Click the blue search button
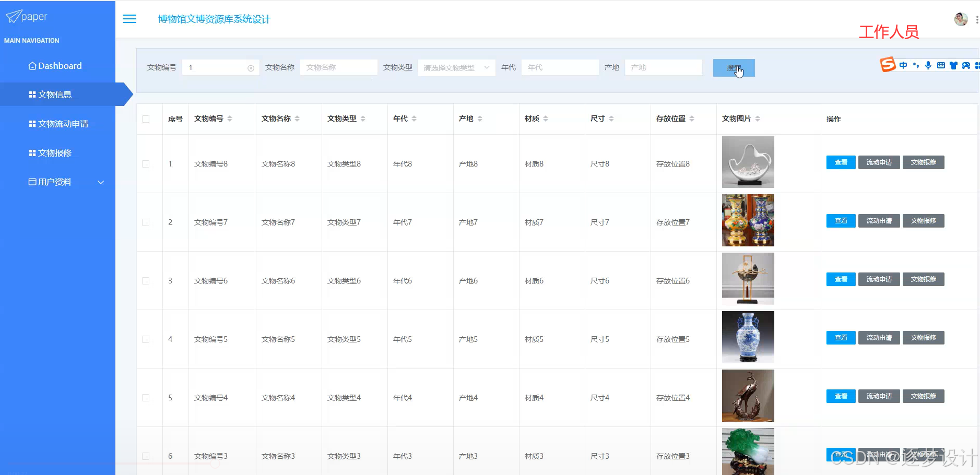The height and width of the screenshot is (475, 980). pyautogui.click(x=734, y=68)
